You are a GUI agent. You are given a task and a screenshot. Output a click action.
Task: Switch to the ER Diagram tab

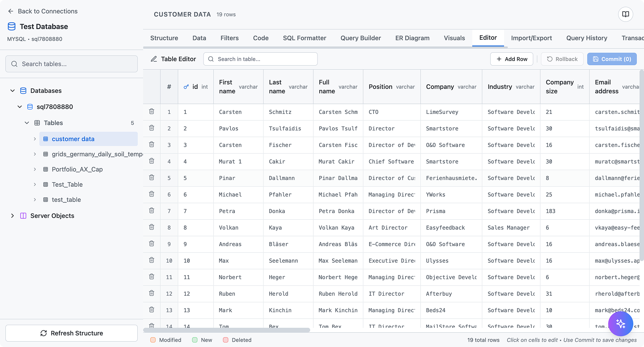(412, 38)
